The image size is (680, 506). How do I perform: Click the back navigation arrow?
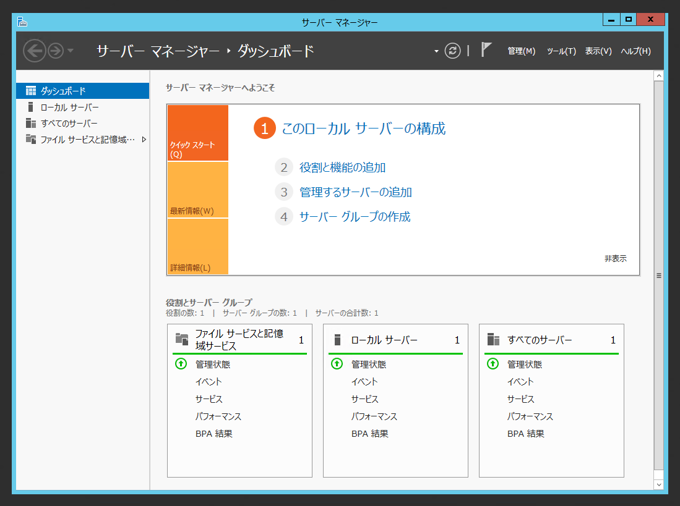[x=34, y=51]
